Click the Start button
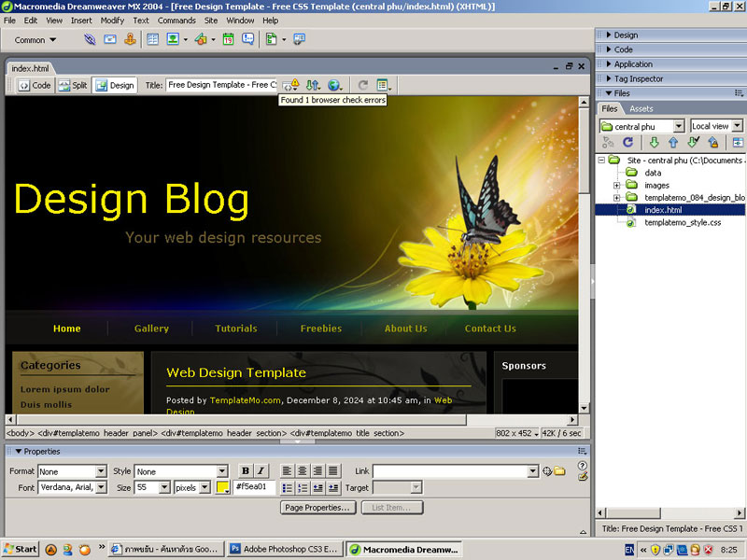The height and width of the screenshot is (560, 747). (20, 549)
